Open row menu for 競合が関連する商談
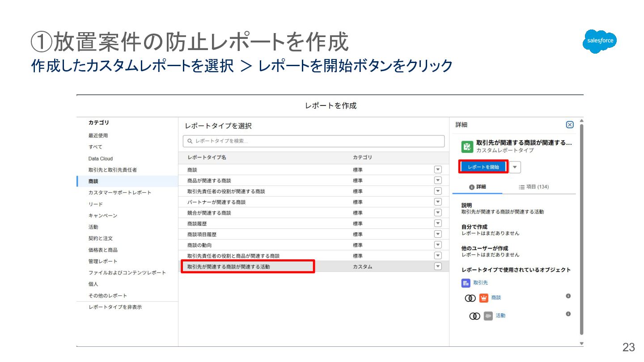 pos(438,213)
